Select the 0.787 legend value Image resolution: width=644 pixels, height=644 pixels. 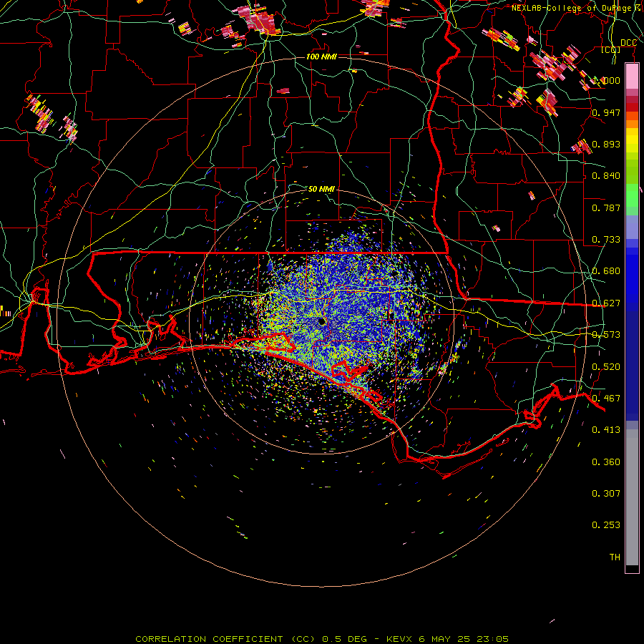(606, 208)
